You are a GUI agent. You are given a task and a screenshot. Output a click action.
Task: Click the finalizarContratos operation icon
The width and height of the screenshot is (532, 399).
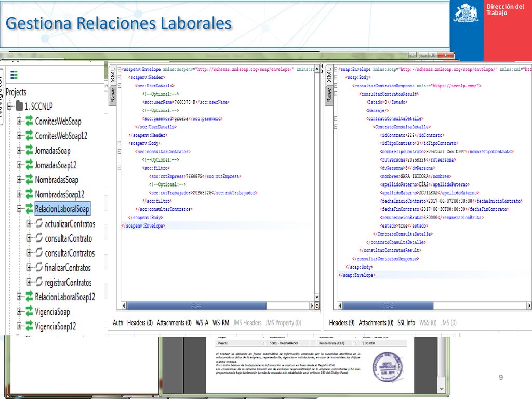(39, 267)
